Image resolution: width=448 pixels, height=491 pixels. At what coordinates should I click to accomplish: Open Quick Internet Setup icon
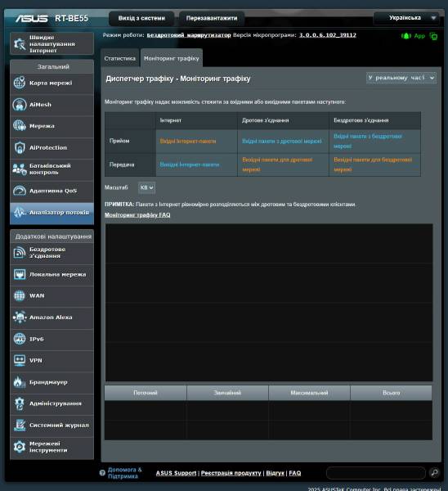tap(20, 44)
